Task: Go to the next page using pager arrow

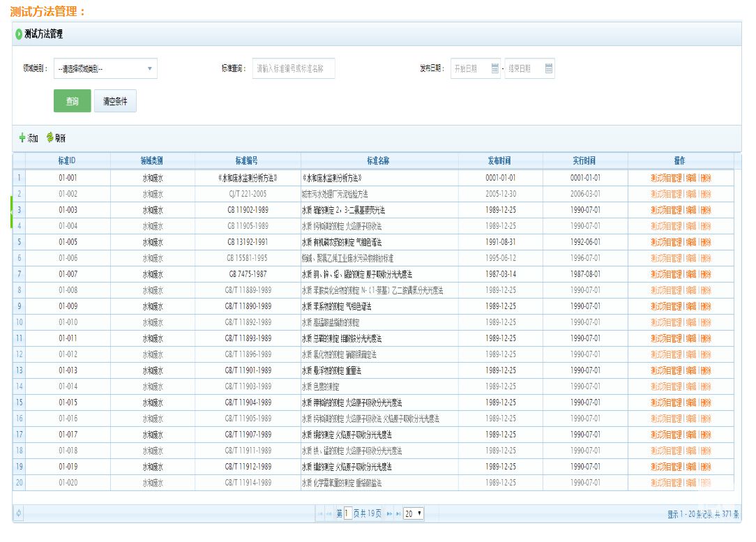Action: coord(389,514)
